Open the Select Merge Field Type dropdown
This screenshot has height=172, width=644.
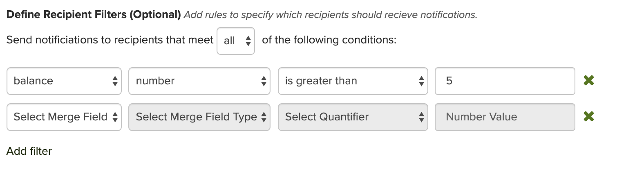point(199,117)
